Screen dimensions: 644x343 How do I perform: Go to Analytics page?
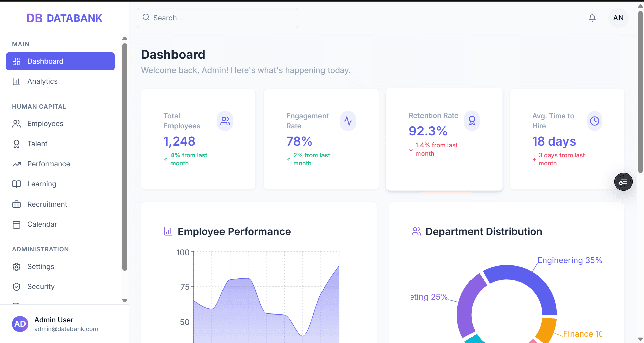[60, 81]
